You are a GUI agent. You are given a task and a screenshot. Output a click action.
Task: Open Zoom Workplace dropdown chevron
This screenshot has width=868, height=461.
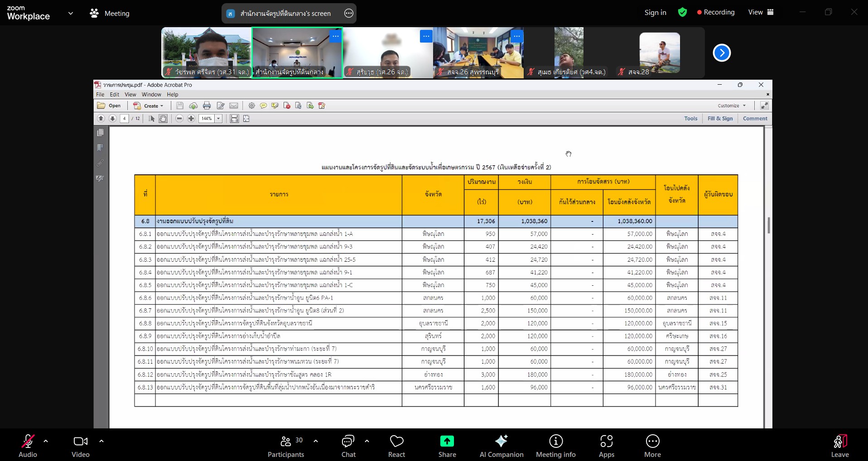(x=71, y=13)
